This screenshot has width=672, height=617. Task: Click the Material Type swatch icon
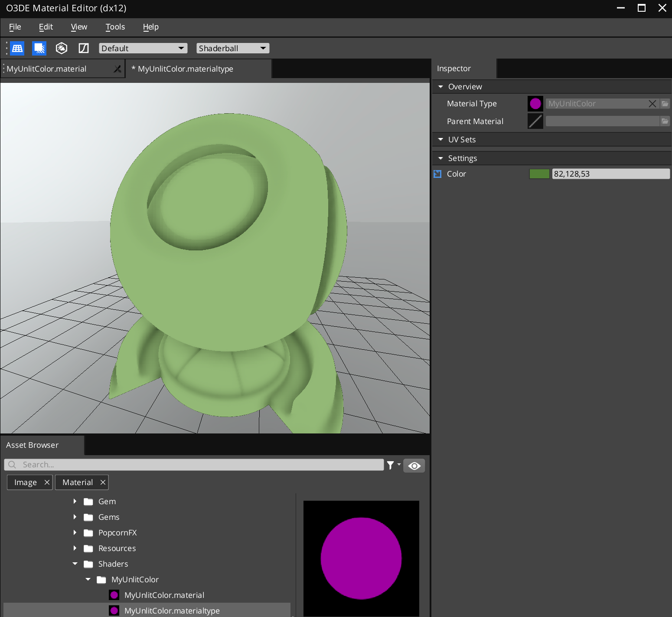click(535, 103)
